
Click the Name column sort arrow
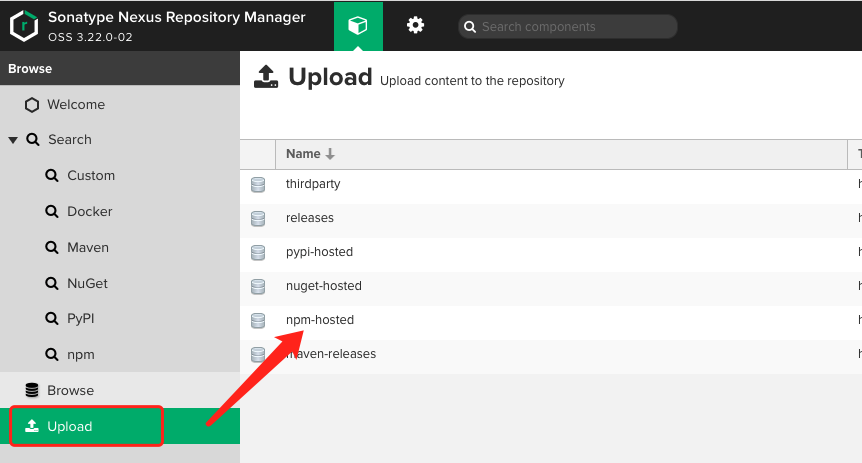pos(330,154)
